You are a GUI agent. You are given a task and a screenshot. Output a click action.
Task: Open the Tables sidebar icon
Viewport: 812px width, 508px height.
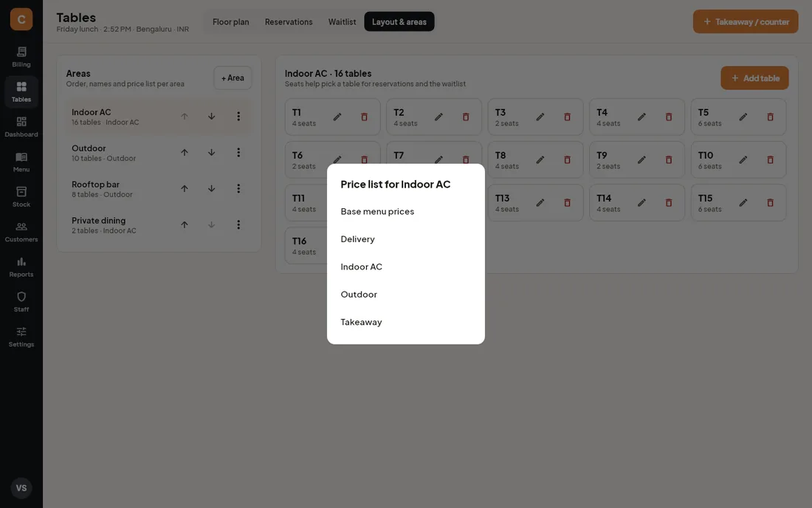click(21, 92)
